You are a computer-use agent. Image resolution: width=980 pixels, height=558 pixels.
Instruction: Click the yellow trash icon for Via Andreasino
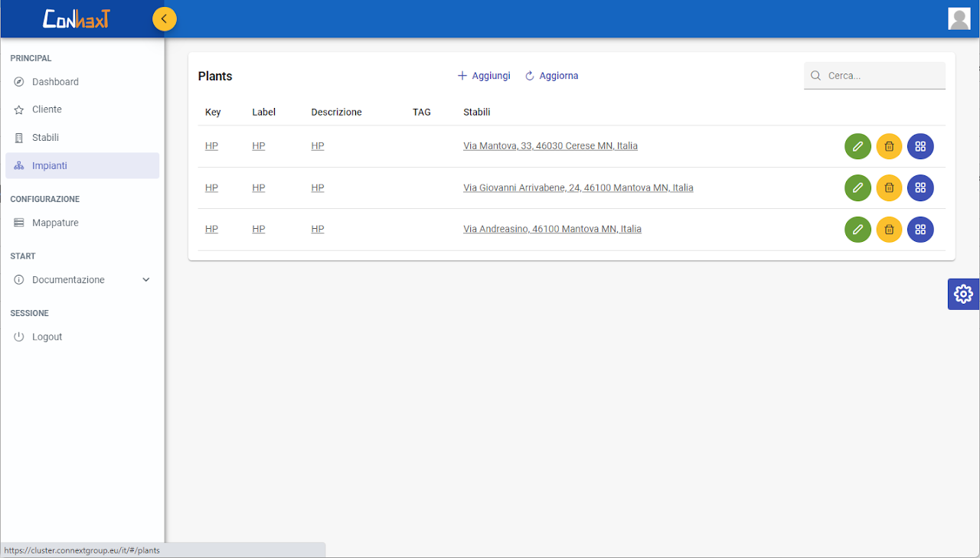[x=889, y=230]
